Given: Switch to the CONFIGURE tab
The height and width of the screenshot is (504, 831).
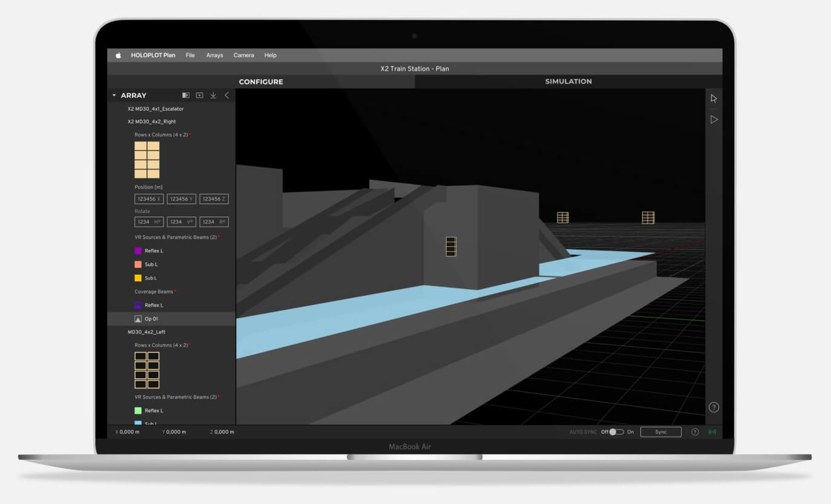Looking at the screenshot, I should 261,82.
